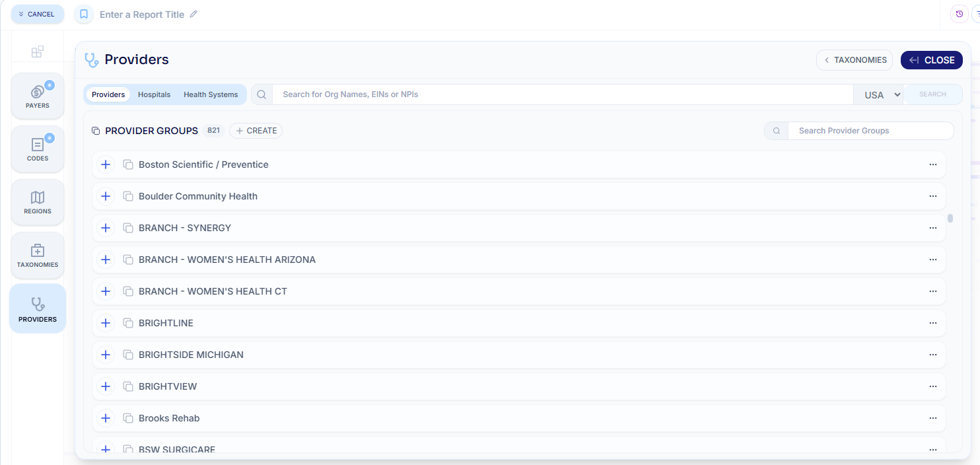Open more options for BRIGHTVIEW
This screenshot has height=465, width=980.
click(x=933, y=386)
